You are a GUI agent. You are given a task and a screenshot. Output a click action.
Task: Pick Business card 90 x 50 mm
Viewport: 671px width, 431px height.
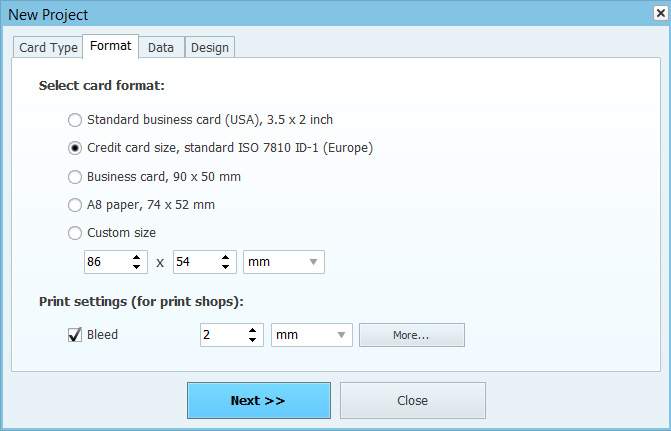pyautogui.click(x=154, y=177)
